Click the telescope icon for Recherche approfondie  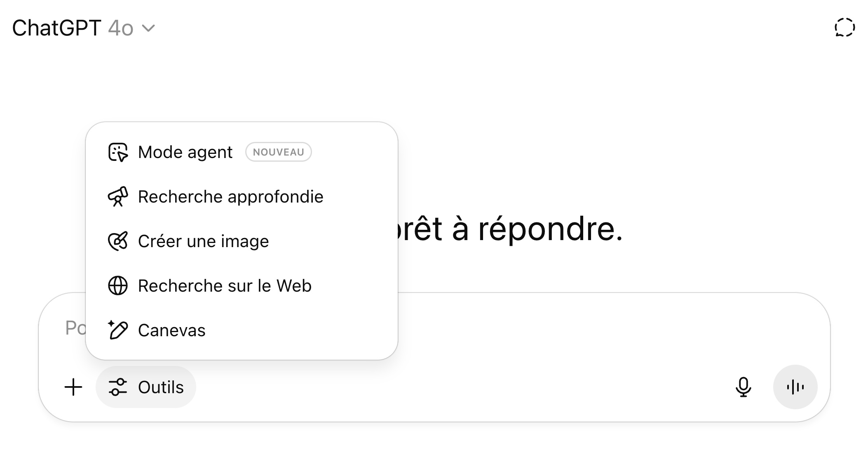(118, 197)
